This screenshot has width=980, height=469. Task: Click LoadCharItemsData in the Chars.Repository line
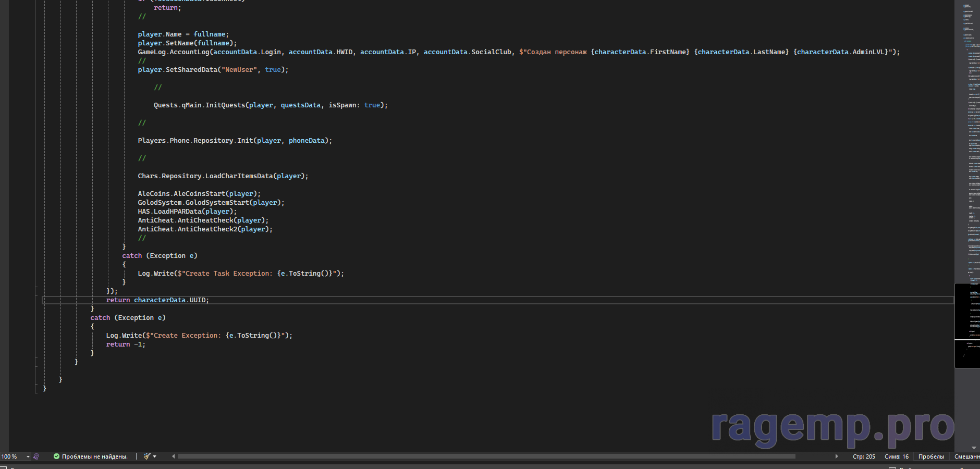(239, 176)
